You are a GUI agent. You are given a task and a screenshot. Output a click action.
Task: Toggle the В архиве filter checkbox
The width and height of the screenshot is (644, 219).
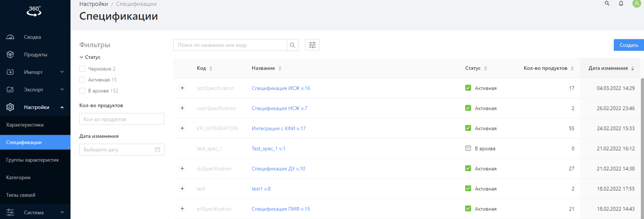[82, 91]
